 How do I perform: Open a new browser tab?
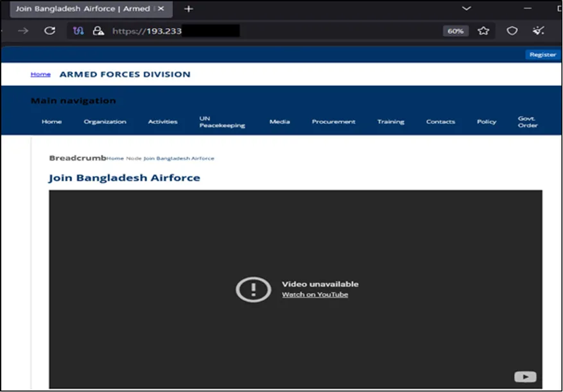point(189,9)
